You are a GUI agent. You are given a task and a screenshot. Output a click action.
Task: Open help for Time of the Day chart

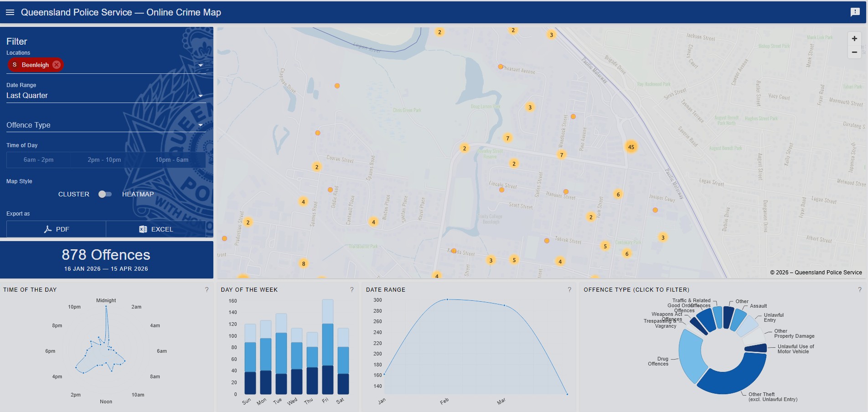click(207, 290)
